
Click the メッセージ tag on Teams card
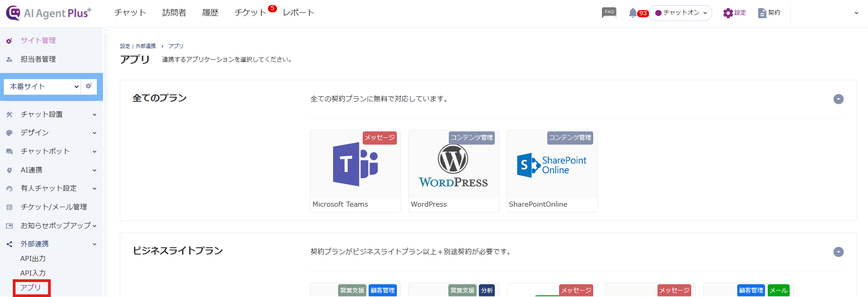coord(380,138)
